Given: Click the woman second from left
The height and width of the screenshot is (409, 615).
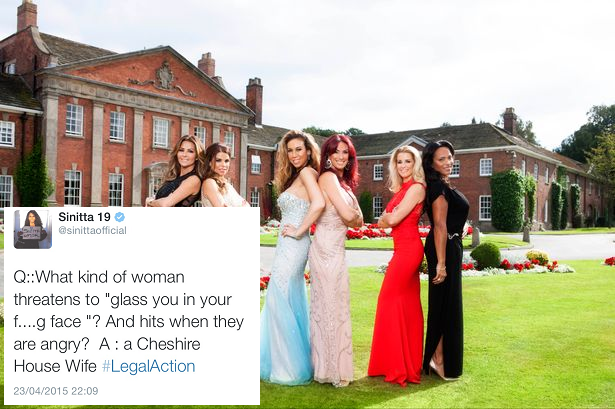Looking at the screenshot, I should click(x=223, y=176).
